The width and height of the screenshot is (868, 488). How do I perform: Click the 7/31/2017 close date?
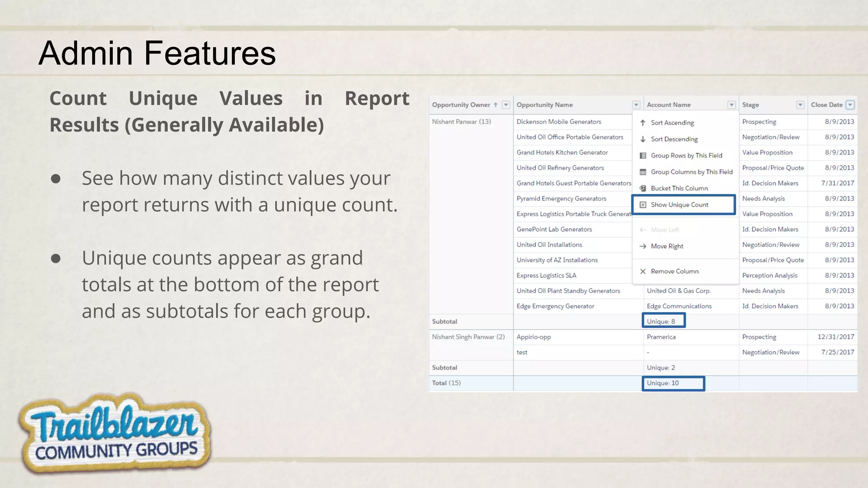pyautogui.click(x=837, y=183)
